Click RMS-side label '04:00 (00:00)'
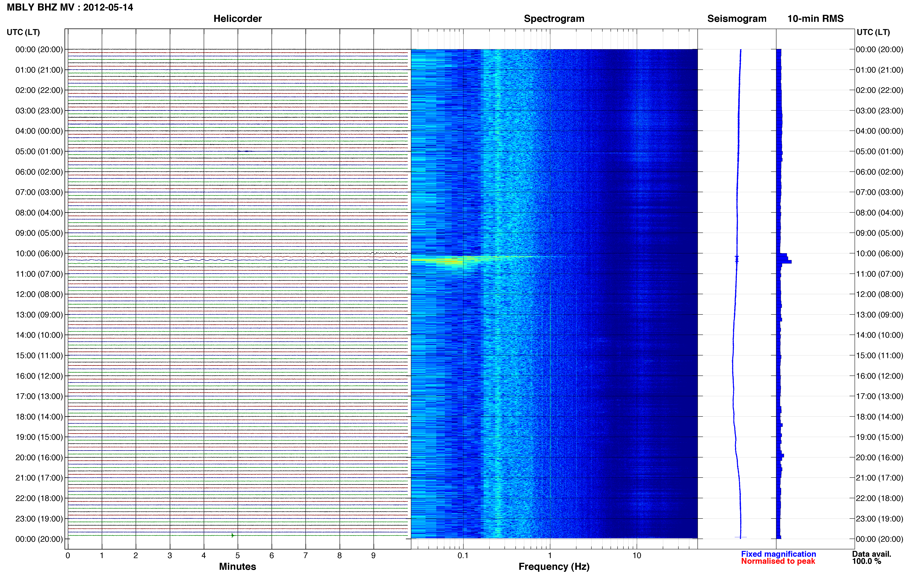Image resolution: width=924 pixels, height=578 pixels. point(880,131)
